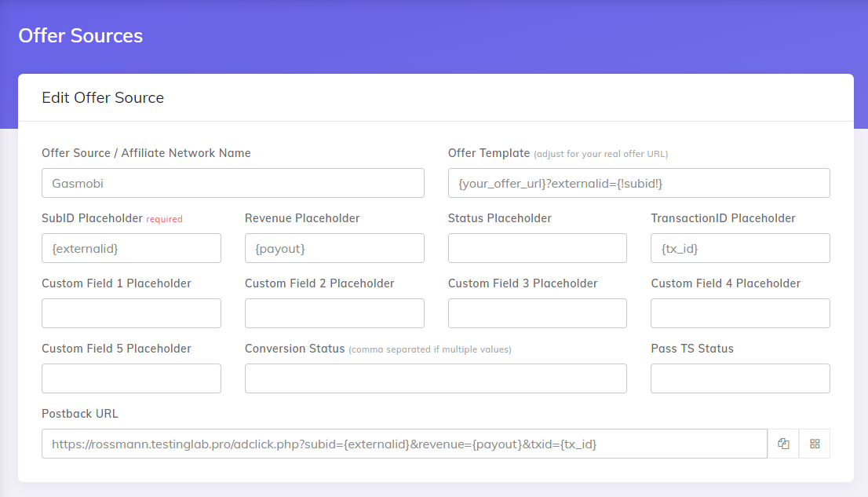The height and width of the screenshot is (497, 868).
Task: Click the Pass TS Status input field
Action: tap(740, 378)
